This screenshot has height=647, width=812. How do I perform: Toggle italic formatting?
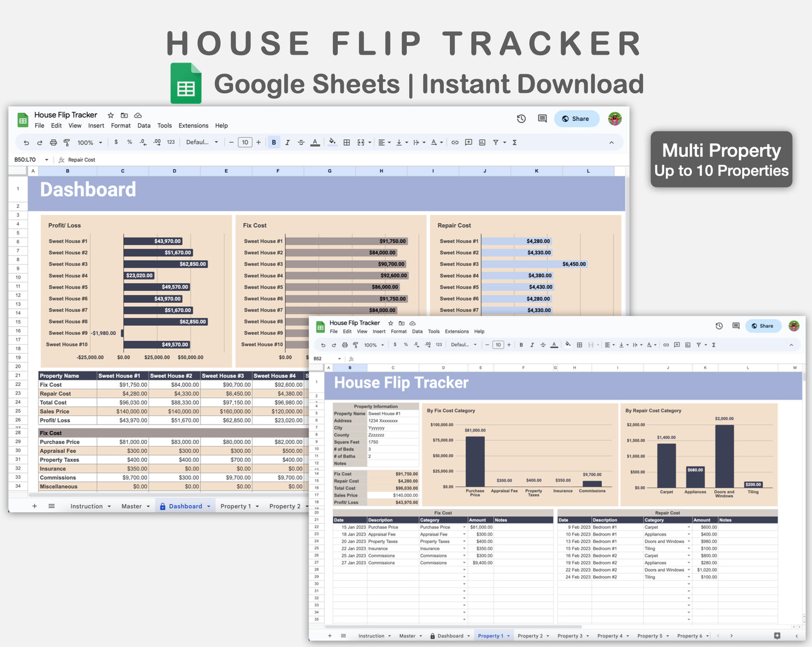[x=287, y=142]
